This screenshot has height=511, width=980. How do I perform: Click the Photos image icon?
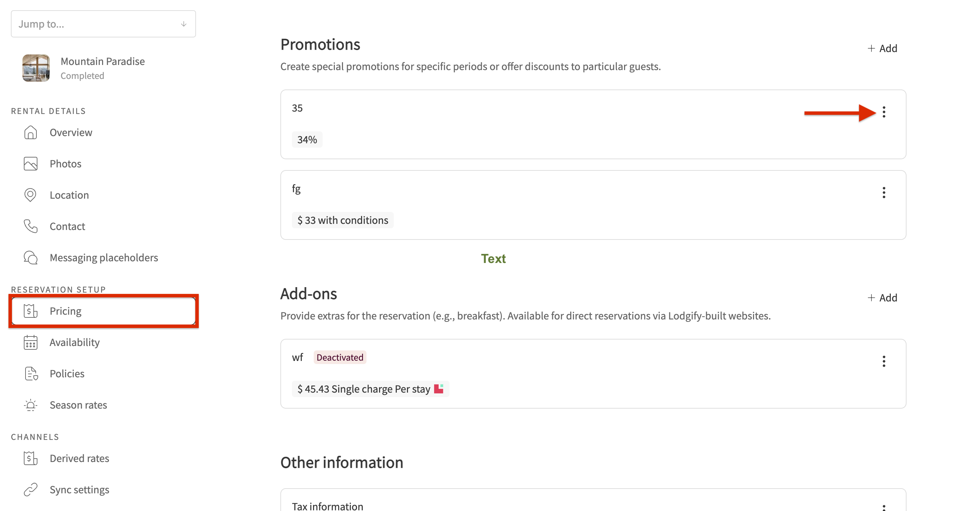pos(30,164)
